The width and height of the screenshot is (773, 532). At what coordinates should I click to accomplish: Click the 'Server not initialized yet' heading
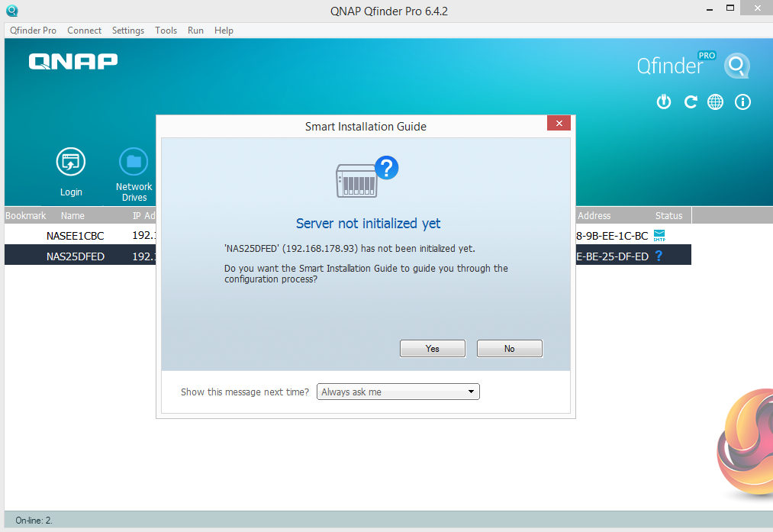[x=368, y=224]
